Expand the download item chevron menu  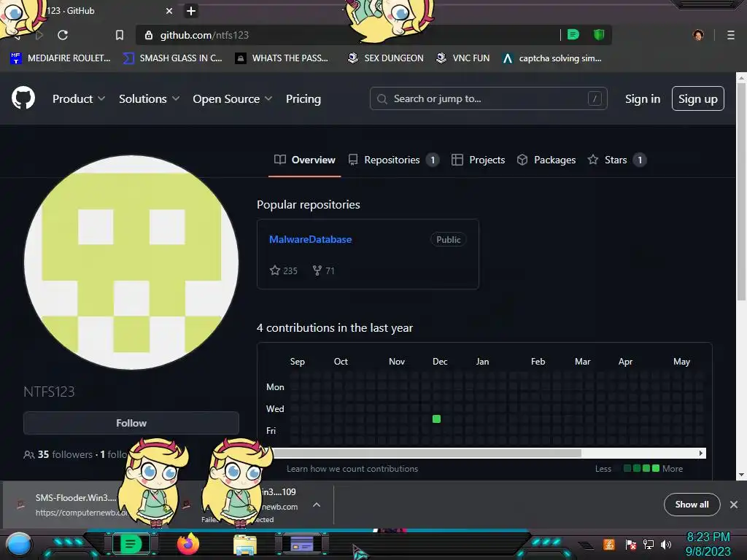click(317, 505)
